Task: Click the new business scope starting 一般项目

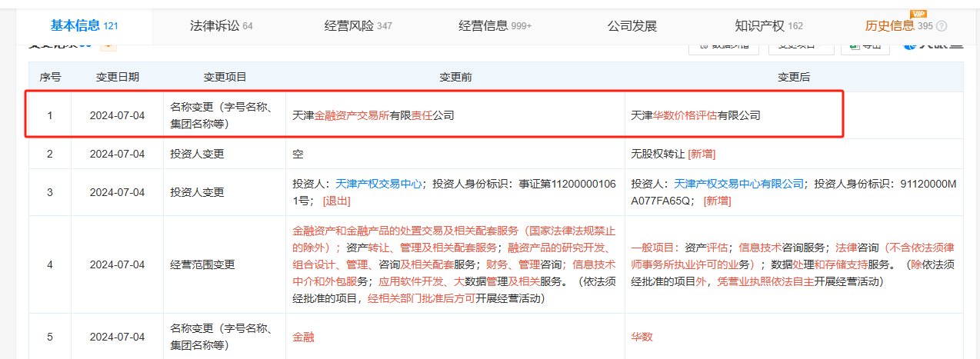Action: pyautogui.click(x=792, y=264)
